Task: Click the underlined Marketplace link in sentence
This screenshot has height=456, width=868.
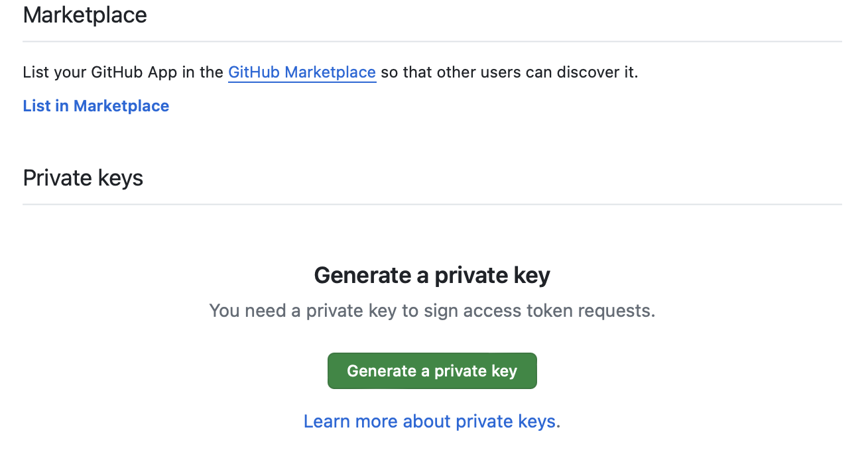Action: (302, 72)
